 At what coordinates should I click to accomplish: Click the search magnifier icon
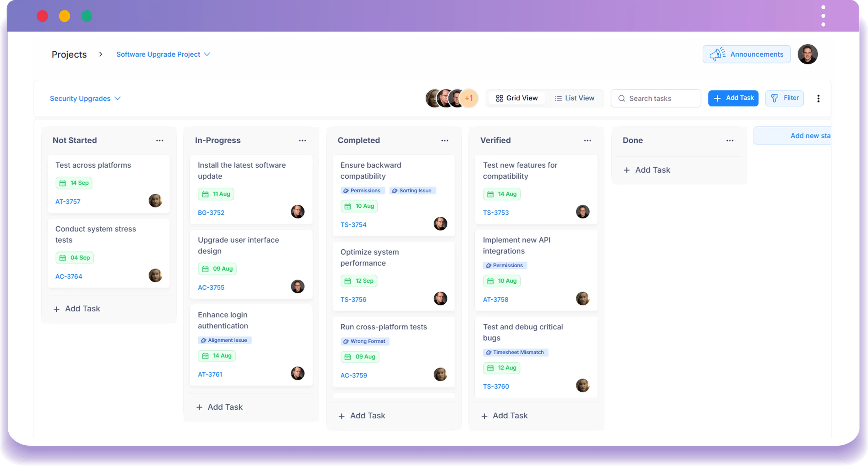tap(622, 98)
